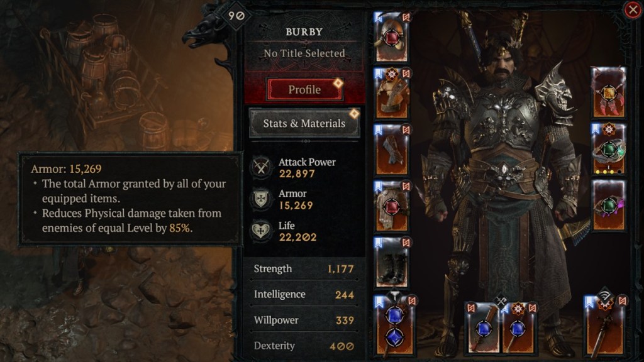Select the far-right slashing weapon slot

coord(606,327)
